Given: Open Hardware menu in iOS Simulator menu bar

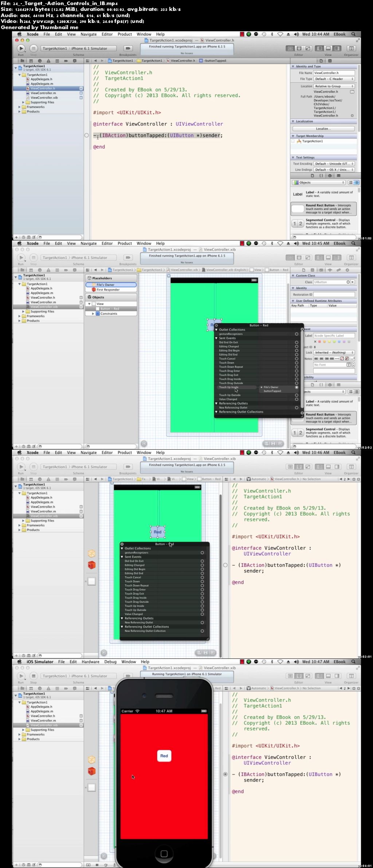Looking at the screenshot, I should [90, 662].
